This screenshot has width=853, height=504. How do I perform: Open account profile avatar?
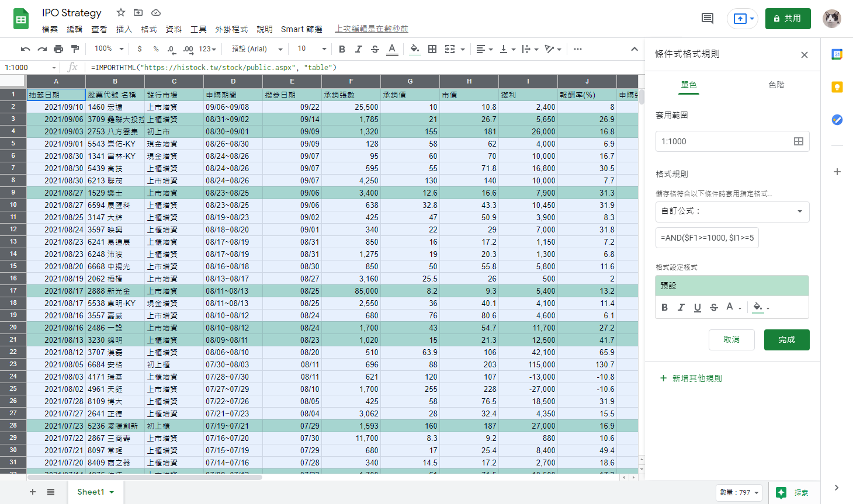point(832,19)
